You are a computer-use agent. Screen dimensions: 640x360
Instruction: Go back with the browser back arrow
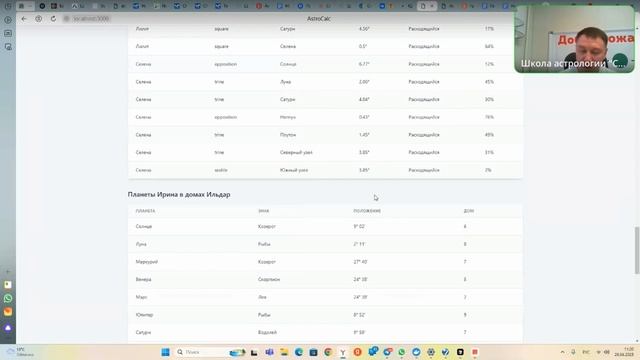point(24,19)
